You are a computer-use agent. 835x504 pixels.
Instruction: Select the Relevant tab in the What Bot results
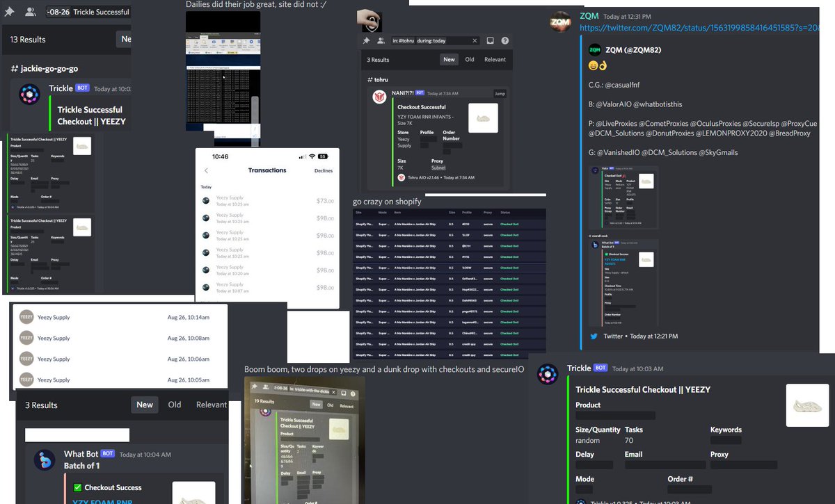(x=212, y=405)
